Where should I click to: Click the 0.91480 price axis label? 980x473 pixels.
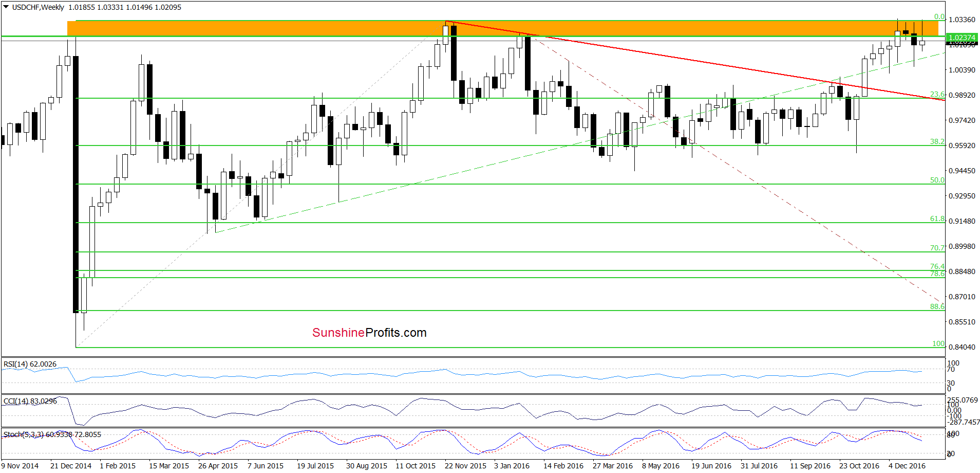click(x=962, y=221)
